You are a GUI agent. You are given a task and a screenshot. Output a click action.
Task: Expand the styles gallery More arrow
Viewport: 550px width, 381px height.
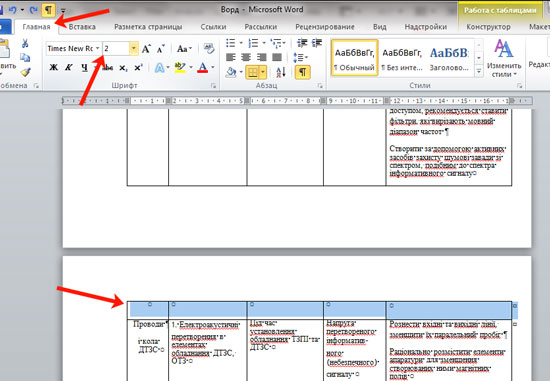[479, 72]
